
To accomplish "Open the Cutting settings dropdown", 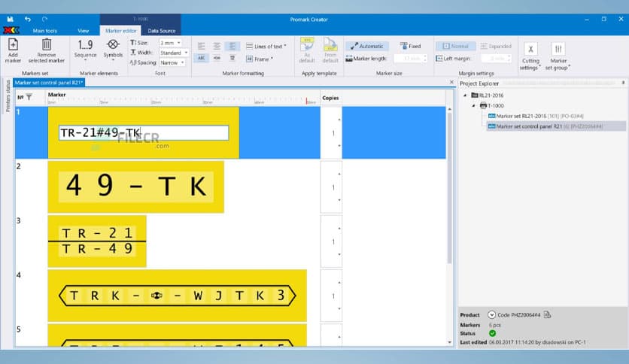I will (530, 56).
